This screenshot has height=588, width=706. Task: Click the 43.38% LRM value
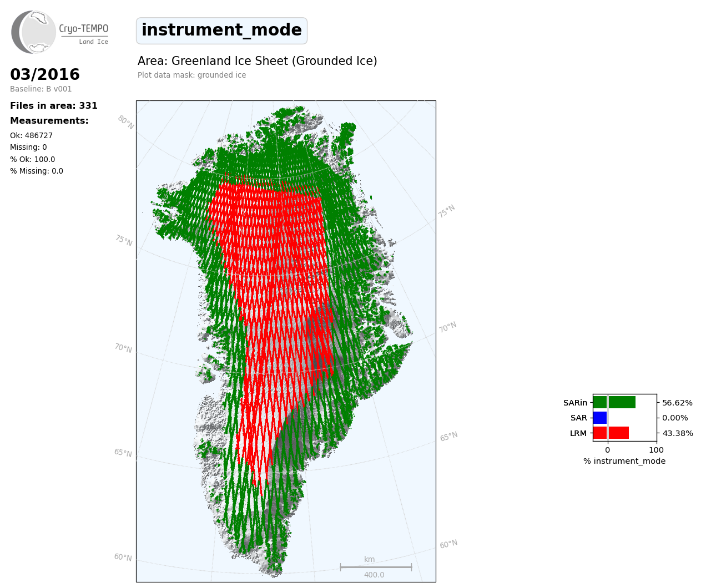(x=678, y=433)
